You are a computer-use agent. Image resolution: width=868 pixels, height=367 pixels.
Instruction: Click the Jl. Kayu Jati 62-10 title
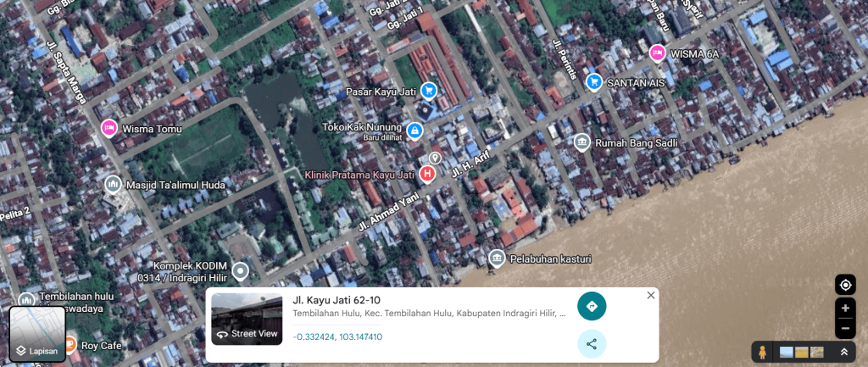click(x=337, y=301)
